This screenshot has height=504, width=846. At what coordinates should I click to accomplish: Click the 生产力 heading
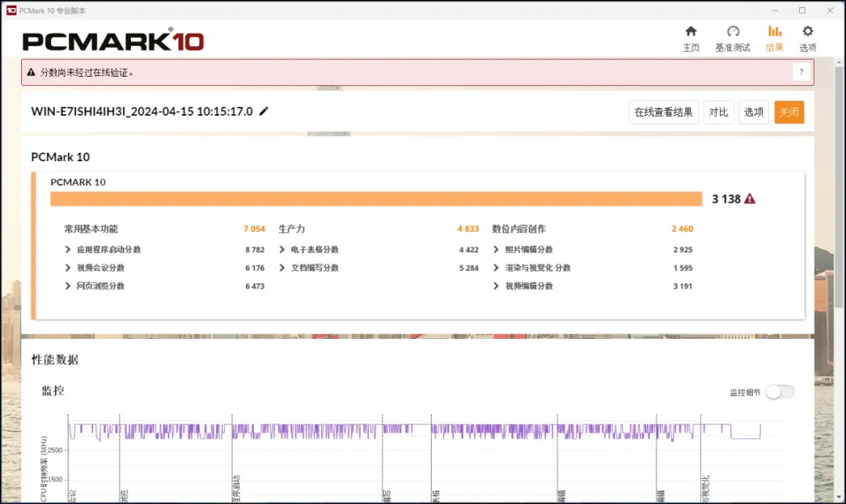[x=291, y=229]
